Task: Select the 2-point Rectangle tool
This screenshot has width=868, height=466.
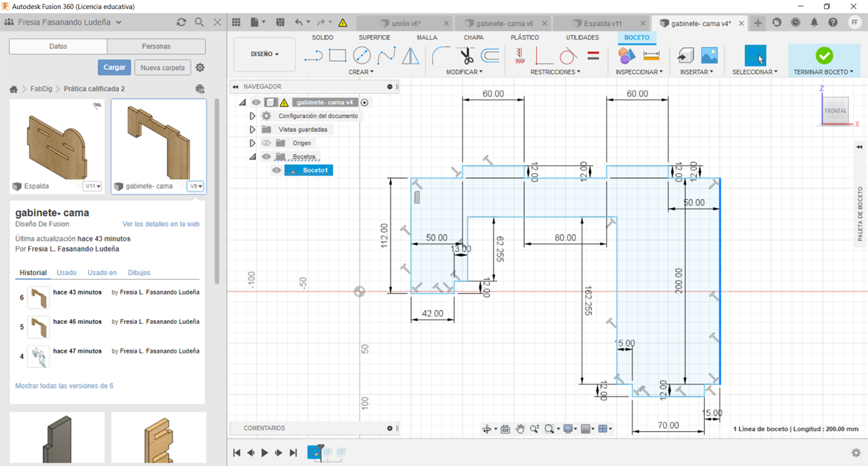Action: tap(337, 55)
